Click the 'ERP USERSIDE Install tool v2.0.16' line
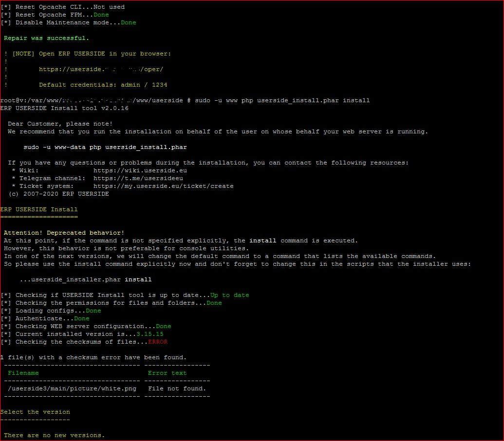The width and height of the screenshot is (504, 441). 64,108
